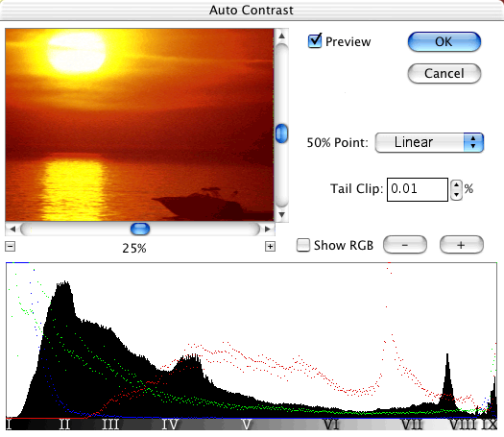Click the horizontal scrollbar blue thumb
The image size is (504, 437).
(x=140, y=229)
